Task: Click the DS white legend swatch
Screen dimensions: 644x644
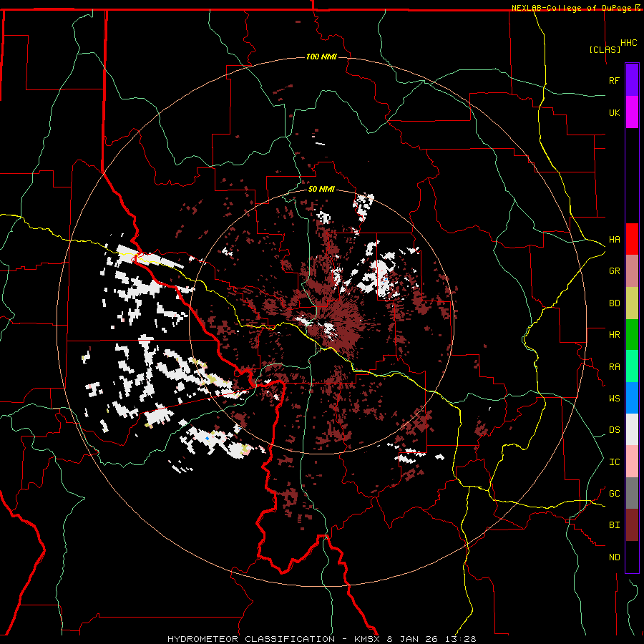Action: [x=632, y=429]
